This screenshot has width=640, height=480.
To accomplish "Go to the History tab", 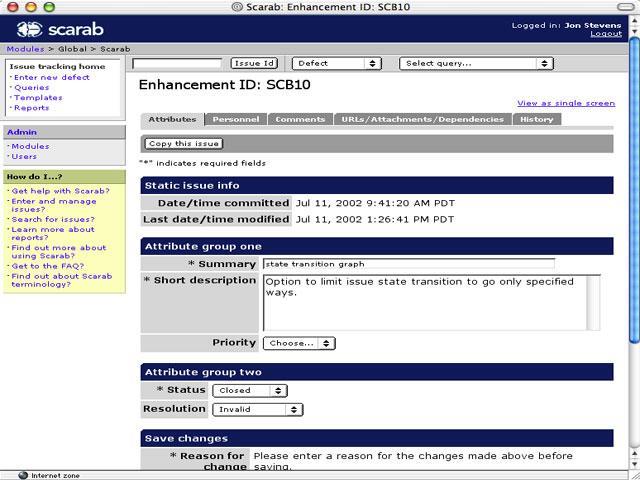I will point(536,119).
